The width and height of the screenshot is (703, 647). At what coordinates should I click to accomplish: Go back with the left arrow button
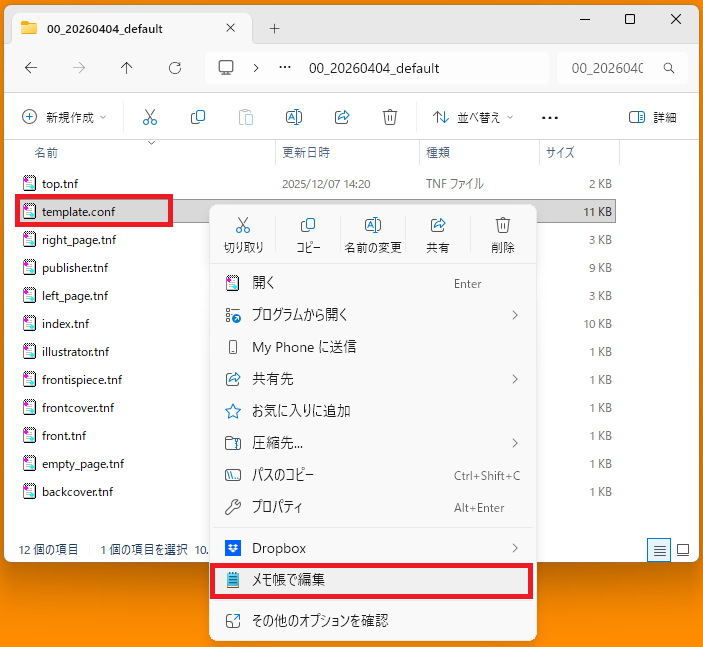coord(31,68)
